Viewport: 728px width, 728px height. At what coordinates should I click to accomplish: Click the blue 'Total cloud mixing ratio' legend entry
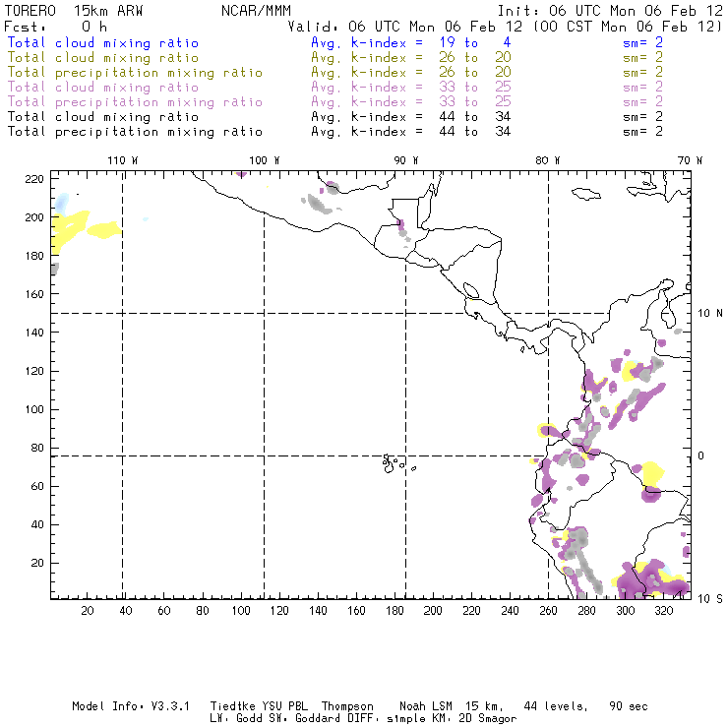[102, 43]
